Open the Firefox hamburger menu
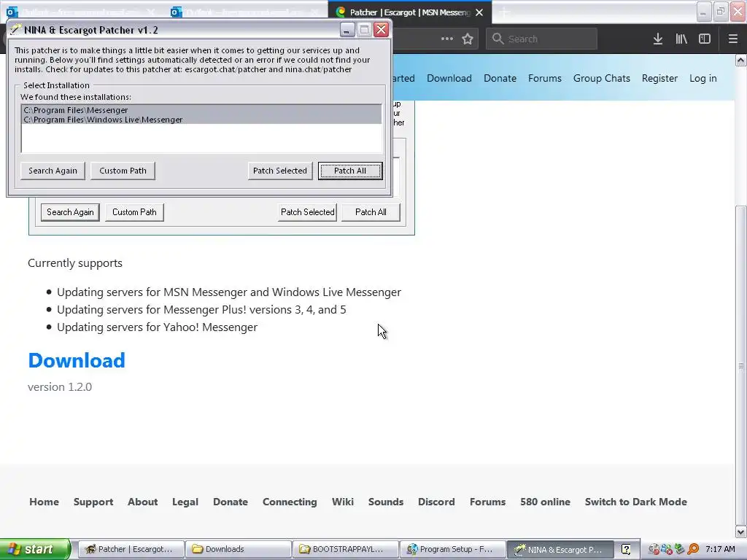This screenshot has height=560, width=747. tap(732, 39)
